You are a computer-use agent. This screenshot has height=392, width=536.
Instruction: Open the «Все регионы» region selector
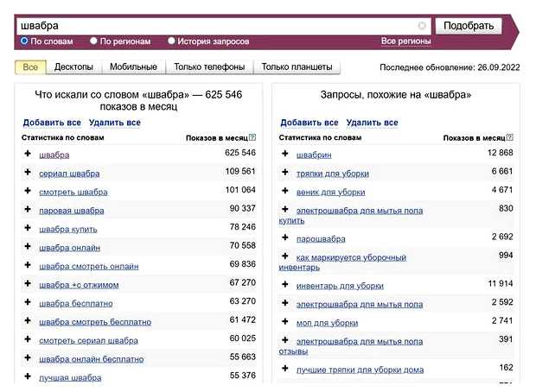coord(405,41)
